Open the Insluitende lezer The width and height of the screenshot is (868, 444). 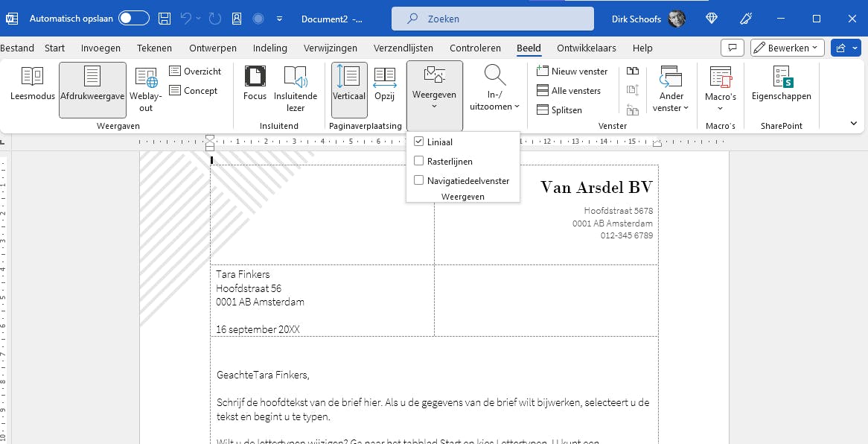coord(296,88)
